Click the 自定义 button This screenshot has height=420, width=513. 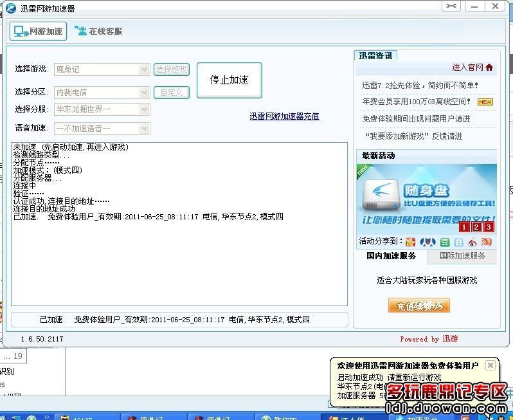click(x=172, y=93)
